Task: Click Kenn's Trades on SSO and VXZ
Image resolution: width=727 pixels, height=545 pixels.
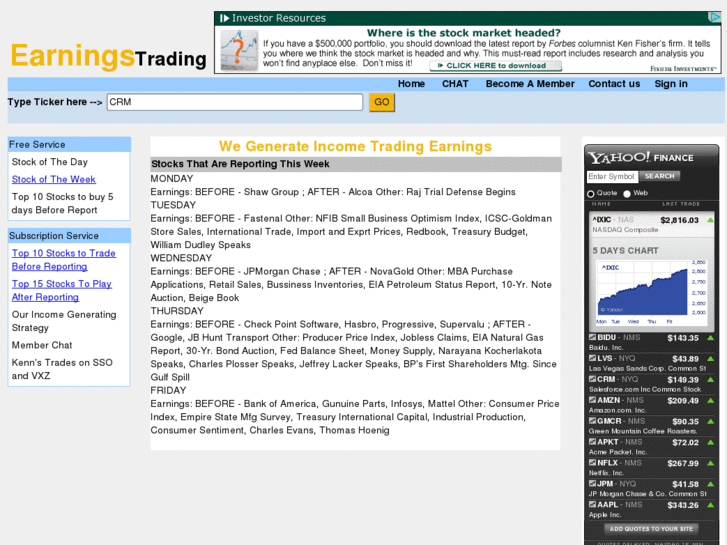Action: coord(62,369)
